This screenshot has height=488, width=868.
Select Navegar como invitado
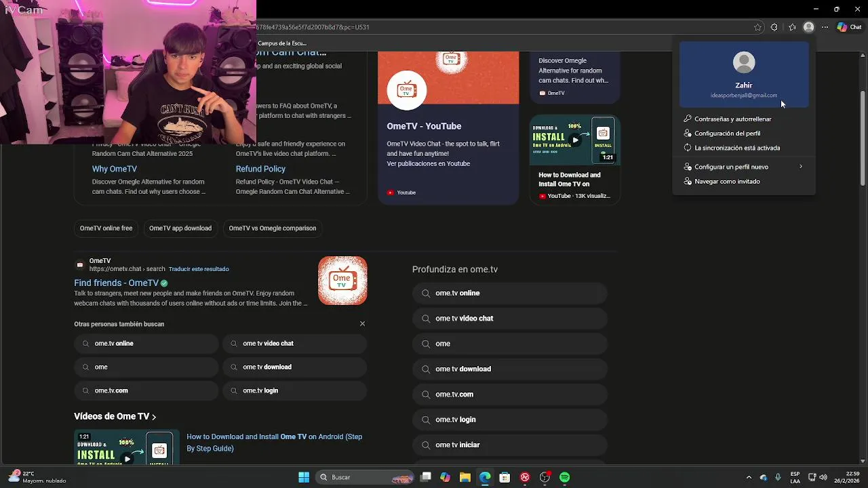pos(744,182)
